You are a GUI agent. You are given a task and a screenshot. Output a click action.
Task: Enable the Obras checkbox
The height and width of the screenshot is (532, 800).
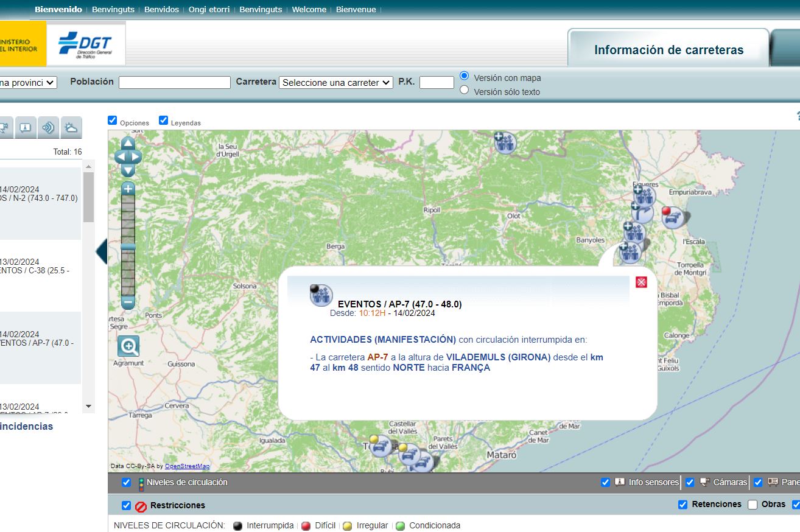(753, 505)
